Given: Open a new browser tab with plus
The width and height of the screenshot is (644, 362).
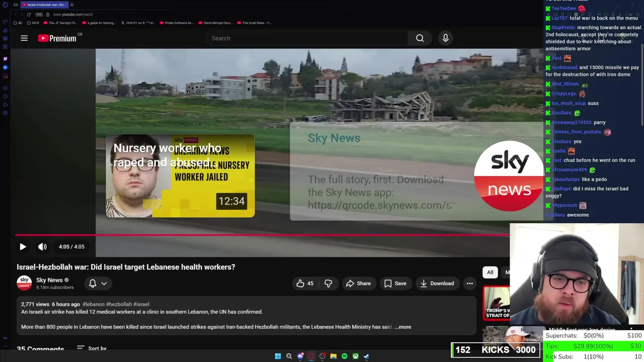Looking at the screenshot, I should tap(72, 5).
